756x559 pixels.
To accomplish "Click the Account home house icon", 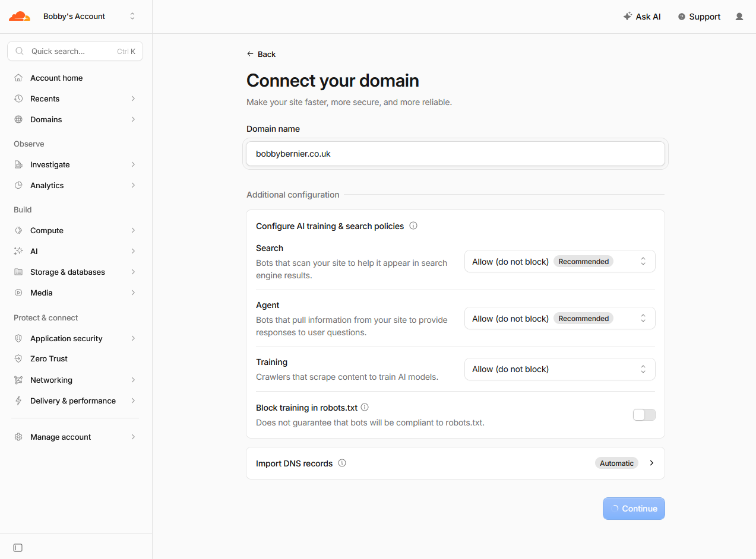I will pos(18,78).
